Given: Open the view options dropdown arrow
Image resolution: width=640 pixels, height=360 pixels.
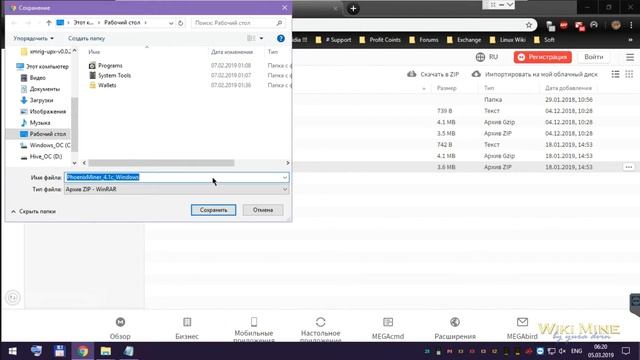Looking at the screenshot, I should pos(261,38).
